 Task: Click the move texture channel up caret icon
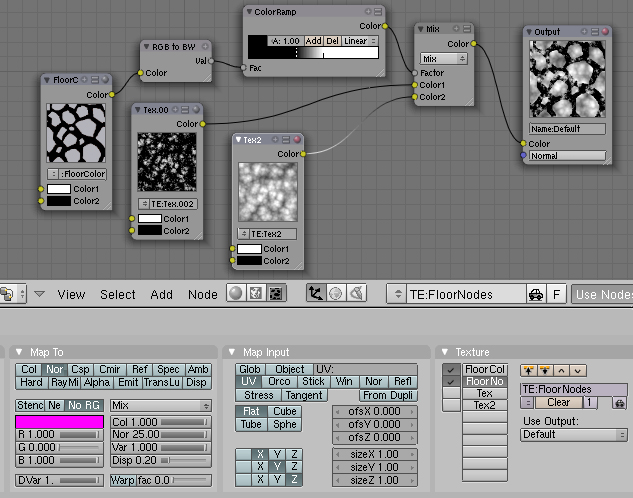(562, 370)
